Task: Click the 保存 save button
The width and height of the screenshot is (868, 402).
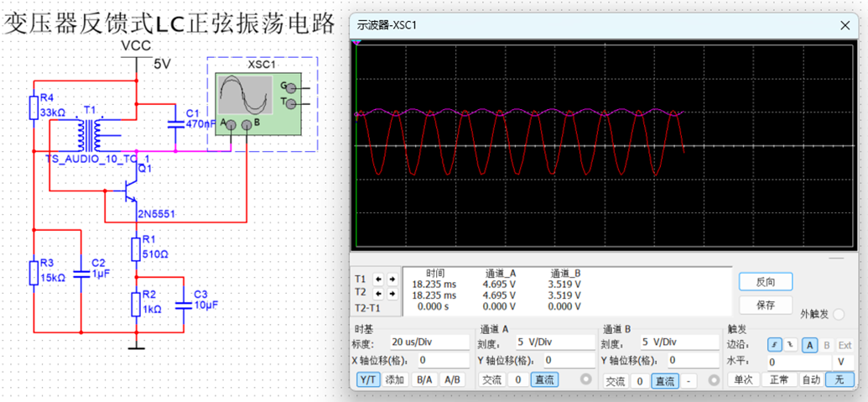Action: pyautogui.click(x=766, y=305)
